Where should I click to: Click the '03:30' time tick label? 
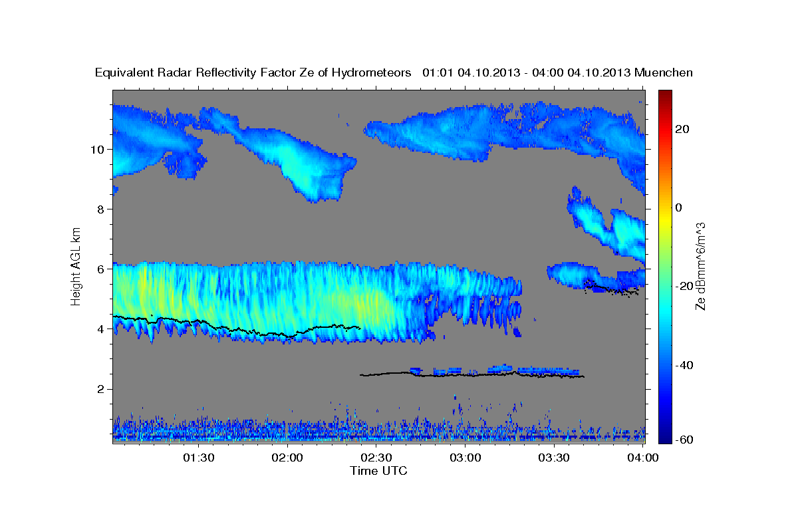pyautogui.click(x=554, y=458)
